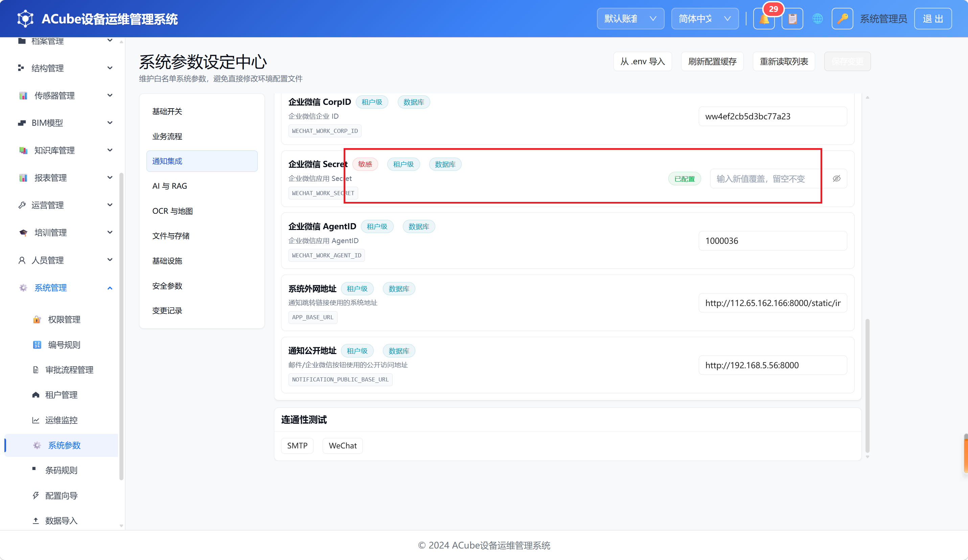Collapse the 系统管理 menu
Image resolution: width=968 pixels, height=560 pixels.
[x=65, y=288]
